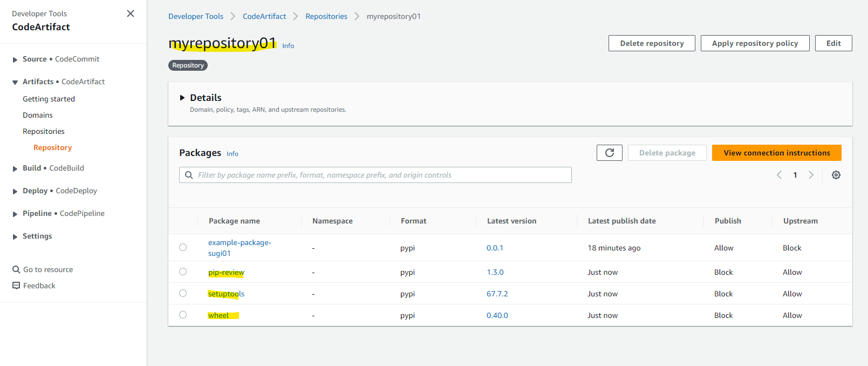Open example-package-sugi01 package link
This screenshot has width=868, height=366.
pos(240,248)
